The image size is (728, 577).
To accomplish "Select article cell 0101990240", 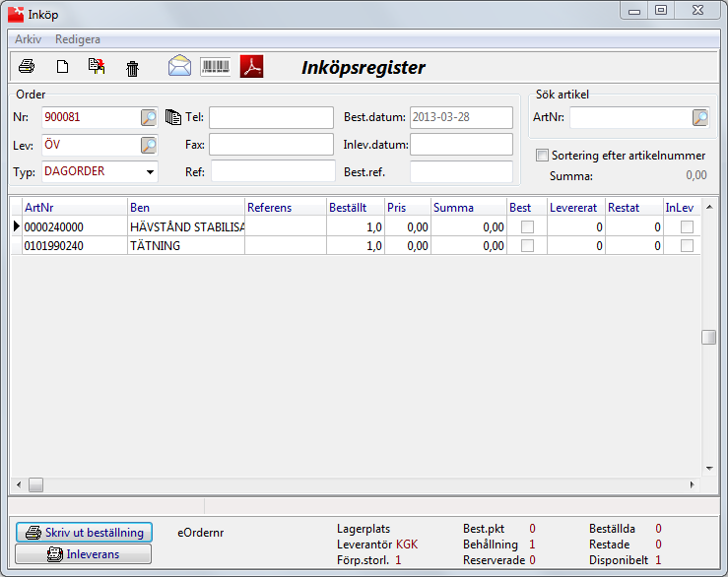I will [75, 245].
